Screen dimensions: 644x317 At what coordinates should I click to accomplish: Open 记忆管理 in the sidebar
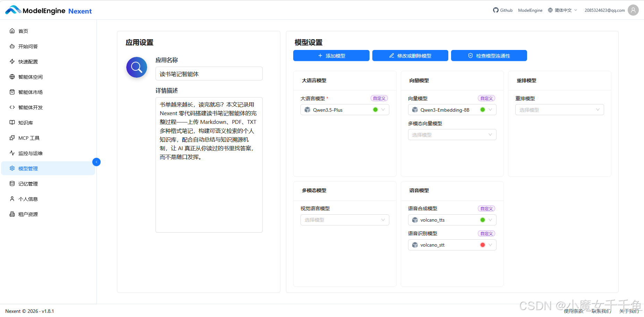(x=48, y=183)
